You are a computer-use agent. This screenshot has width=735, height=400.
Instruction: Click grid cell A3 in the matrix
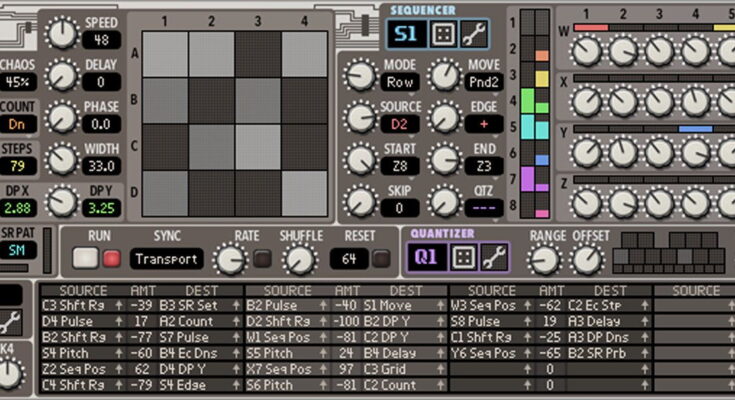pos(257,54)
